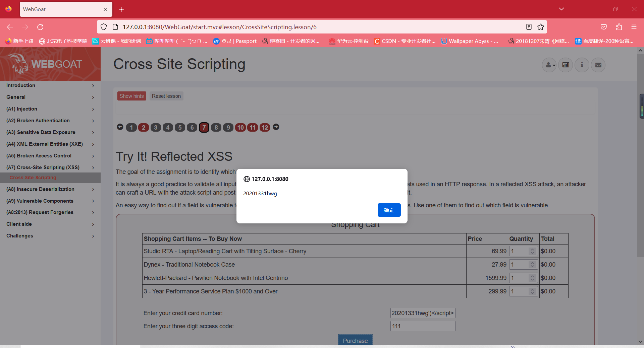Open the report card chart icon

coord(566,65)
